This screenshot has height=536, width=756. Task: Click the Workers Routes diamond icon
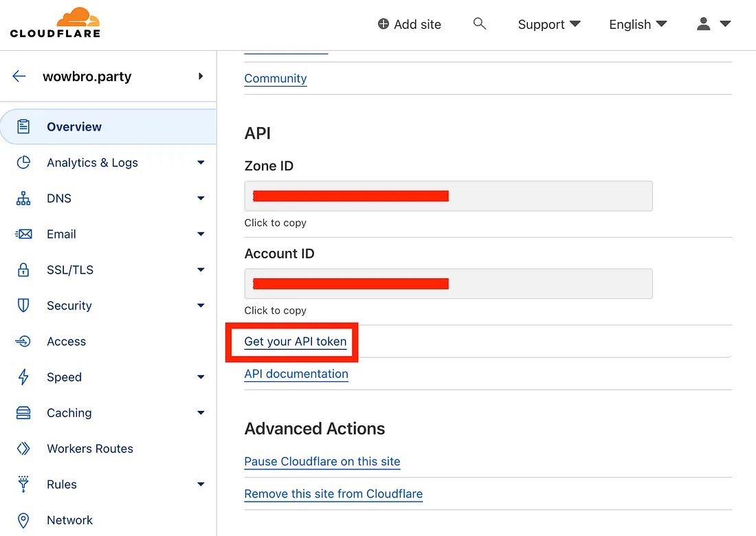coord(23,448)
